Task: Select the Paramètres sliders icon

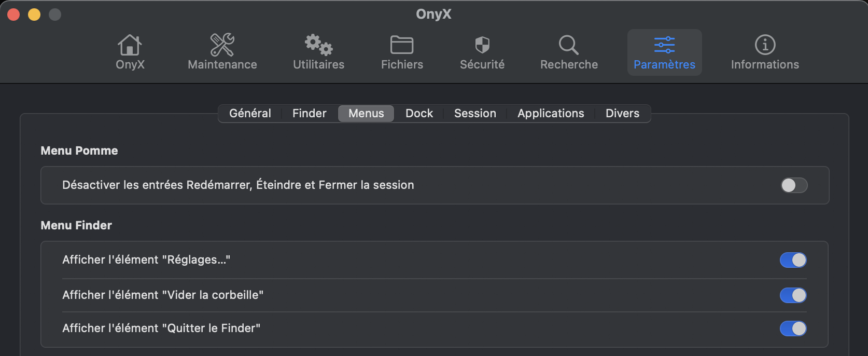Action: [x=664, y=46]
